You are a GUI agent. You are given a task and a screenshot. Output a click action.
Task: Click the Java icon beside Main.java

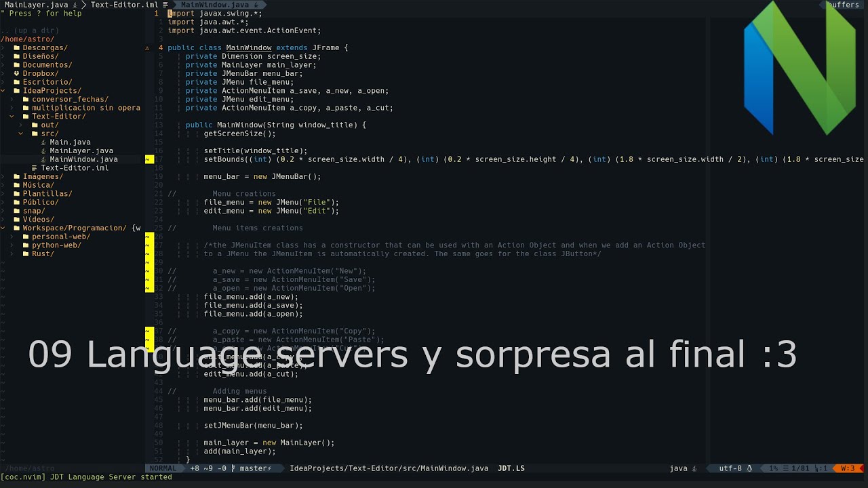click(43, 142)
